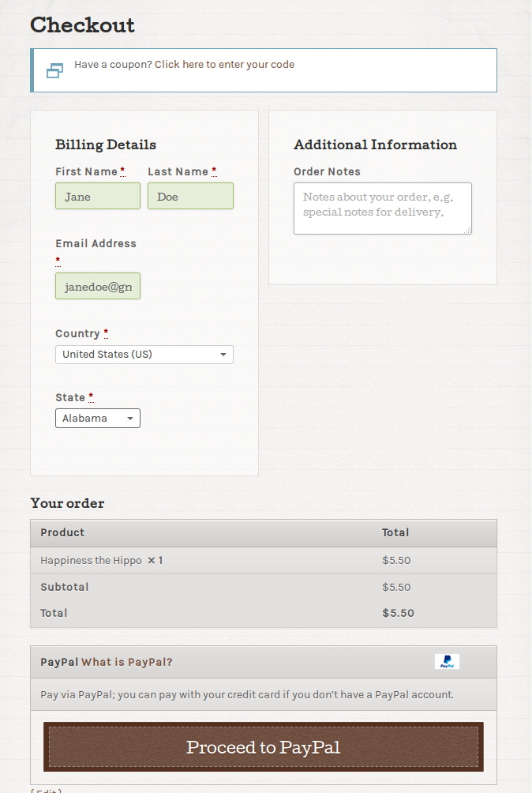Click the Order Notes label
The width and height of the screenshot is (532, 793).
tap(328, 172)
